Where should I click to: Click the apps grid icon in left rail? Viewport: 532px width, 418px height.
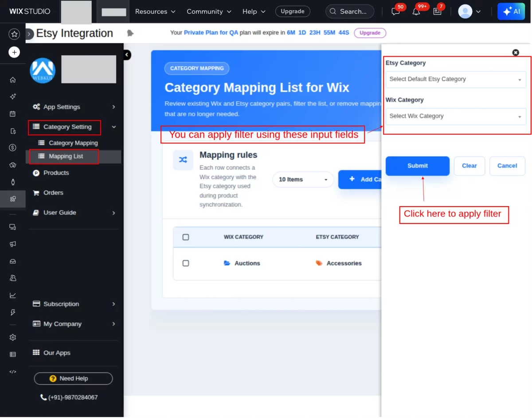(13, 199)
